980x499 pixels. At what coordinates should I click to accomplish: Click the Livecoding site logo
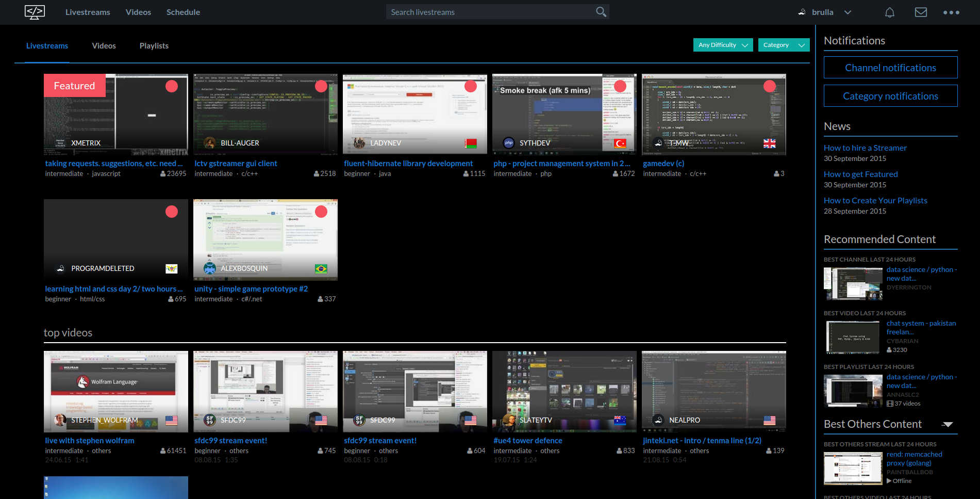point(35,12)
